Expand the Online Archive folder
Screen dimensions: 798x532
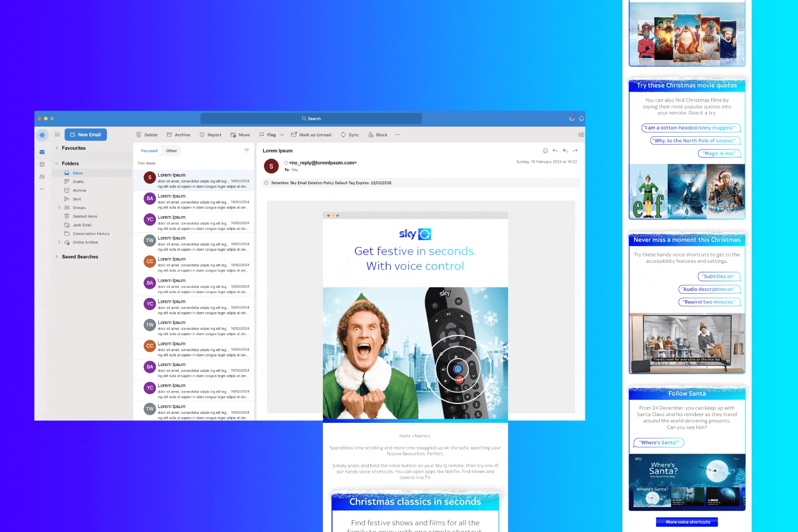(59, 242)
